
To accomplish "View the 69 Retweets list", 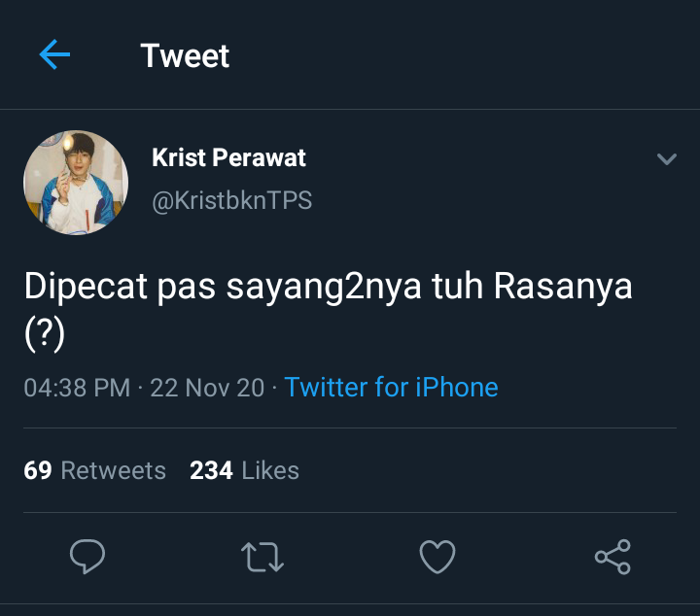I will pos(94,470).
